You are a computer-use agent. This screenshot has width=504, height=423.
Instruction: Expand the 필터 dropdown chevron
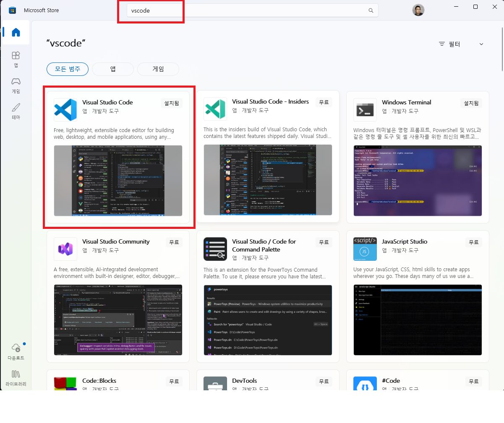click(481, 44)
